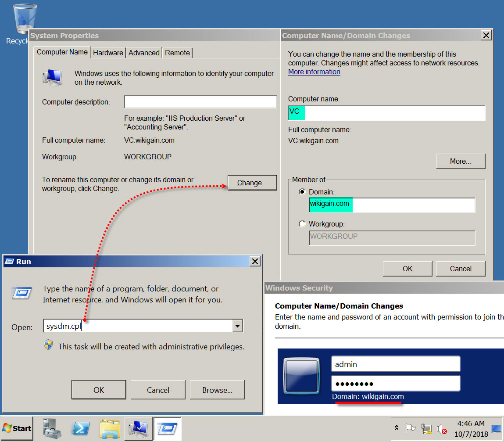
Task: Switch to System Properties taskbar button
Action: tap(139, 428)
